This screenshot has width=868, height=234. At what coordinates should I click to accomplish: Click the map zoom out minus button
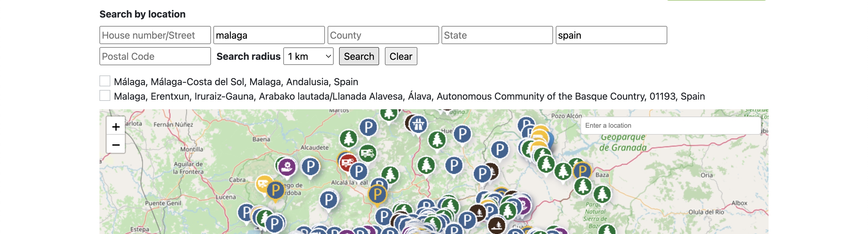(115, 145)
